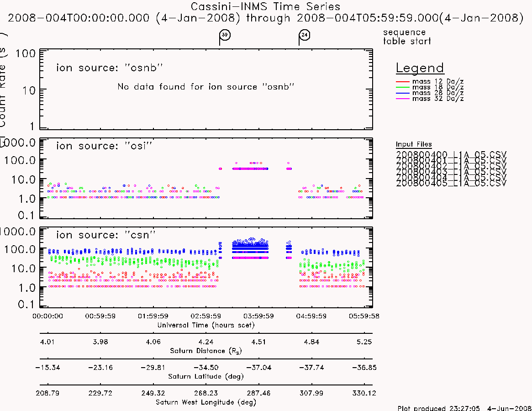Click the dense blue data cluster in csn panel
The height and width of the screenshot is (411, 532).
click(250, 248)
